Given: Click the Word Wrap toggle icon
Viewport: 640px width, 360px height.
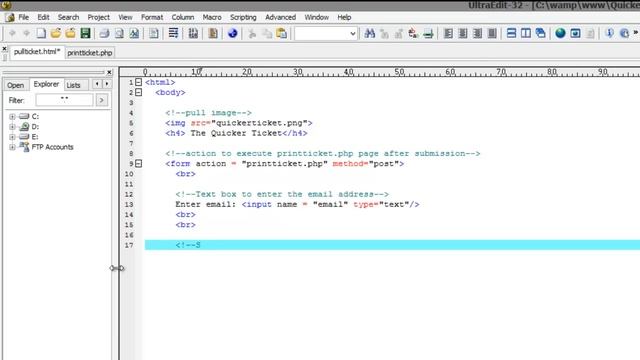Looking at the screenshot, I should [x=173, y=33].
